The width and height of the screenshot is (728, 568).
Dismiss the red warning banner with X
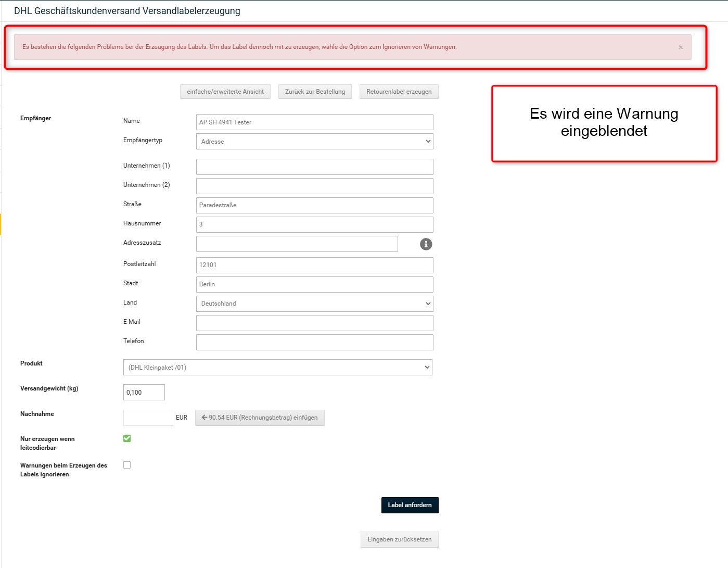click(681, 47)
